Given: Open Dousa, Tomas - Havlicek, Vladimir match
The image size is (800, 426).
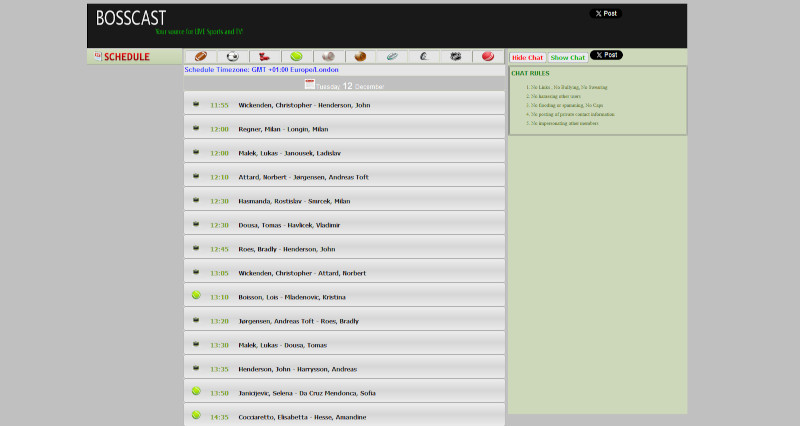Looking at the screenshot, I should point(289,225).
